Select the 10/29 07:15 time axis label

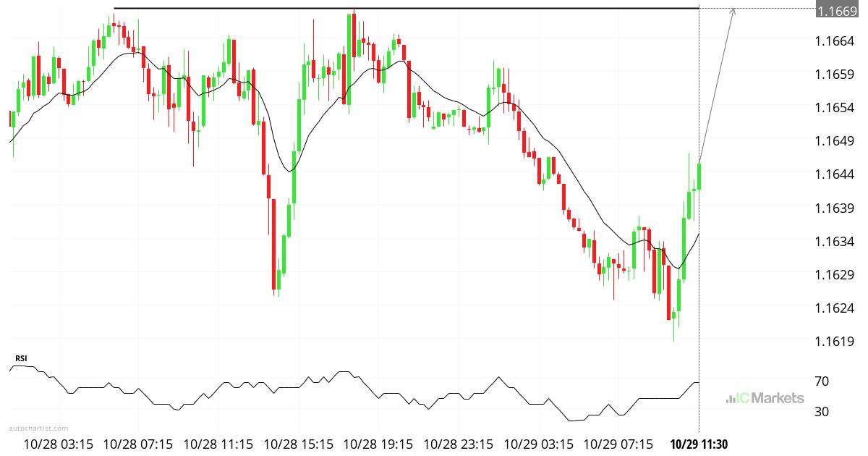(x=619, y=443)
